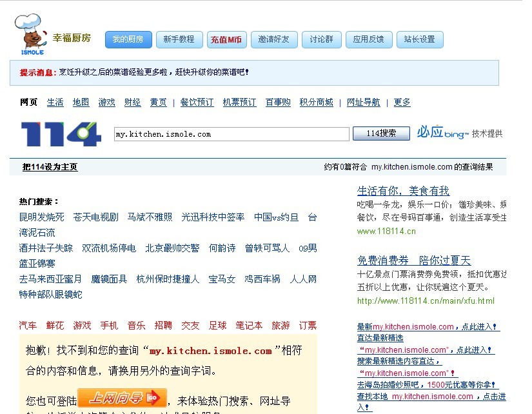Open hot search 魔镜面具
Screen dimensions: 532x414
(x=109, y=279)
